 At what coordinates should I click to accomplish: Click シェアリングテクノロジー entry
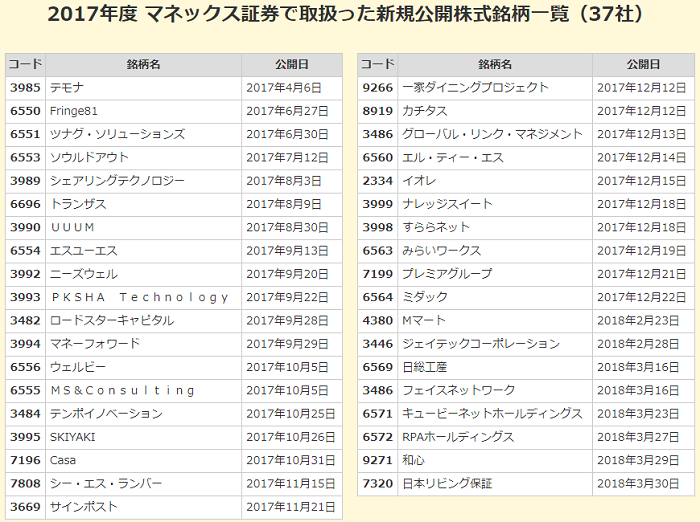pyautogui.click(x=117, y=180)
